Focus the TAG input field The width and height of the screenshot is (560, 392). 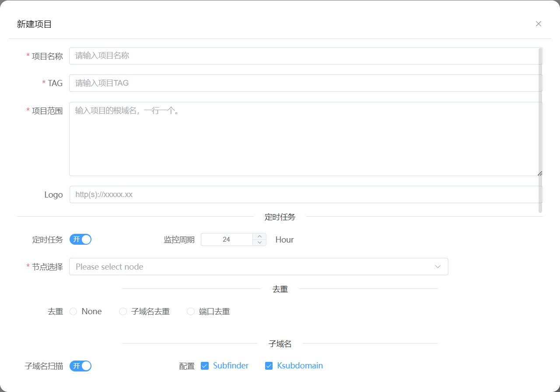[305, 83]
